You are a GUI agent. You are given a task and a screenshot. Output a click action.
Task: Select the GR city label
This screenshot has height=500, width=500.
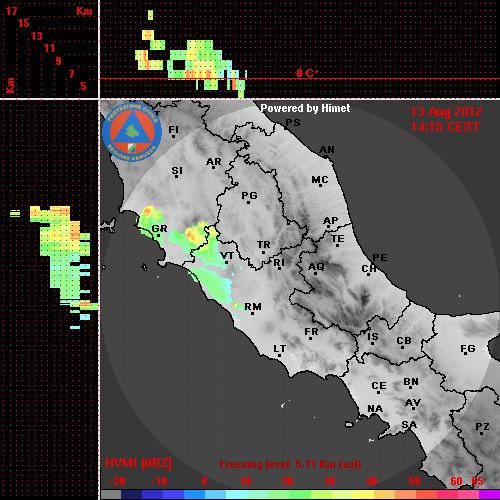159,229
